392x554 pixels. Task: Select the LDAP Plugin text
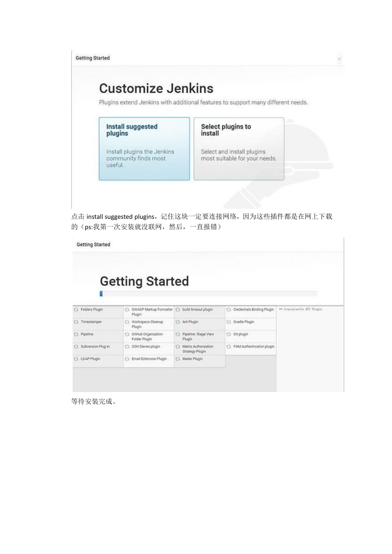pyautogui.click(x=90, y=359)
